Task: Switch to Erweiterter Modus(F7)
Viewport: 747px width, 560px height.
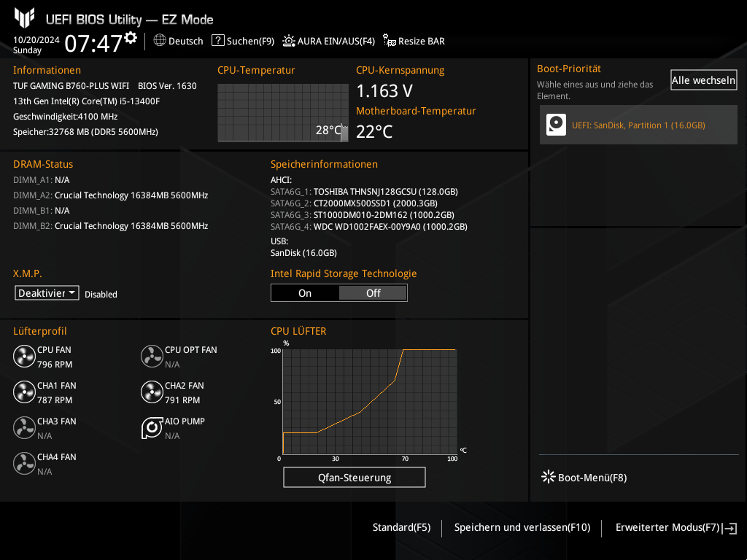Action: point(667,527)
